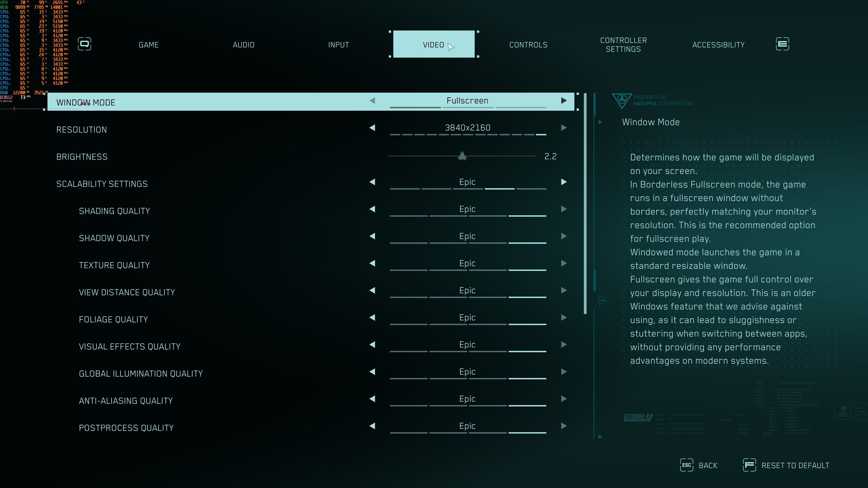The height and width of the screenshot is (488, 868).
Task: Click the Brightness slider handle
Action: tap(462, 156)
